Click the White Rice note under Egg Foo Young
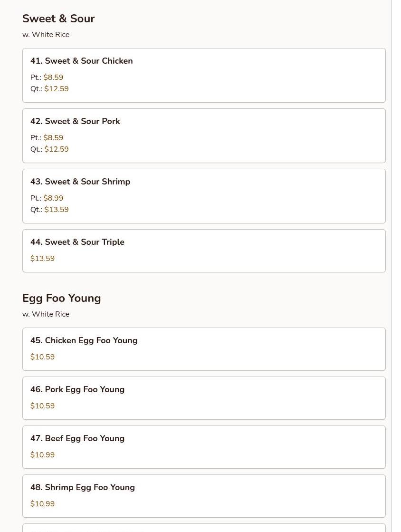401x532 pixels. pos(46,314)
